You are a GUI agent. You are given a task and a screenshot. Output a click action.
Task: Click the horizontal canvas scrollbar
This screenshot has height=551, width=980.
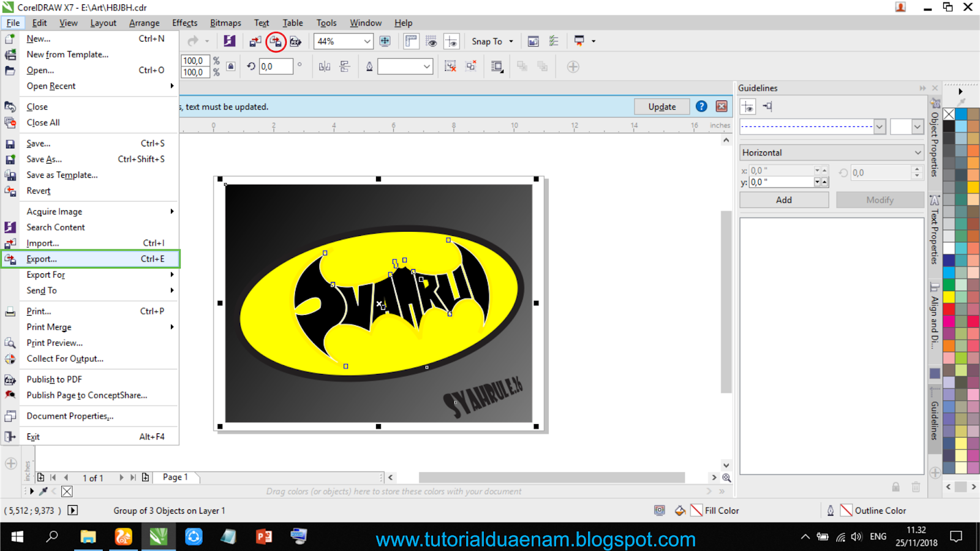(551, 477)
